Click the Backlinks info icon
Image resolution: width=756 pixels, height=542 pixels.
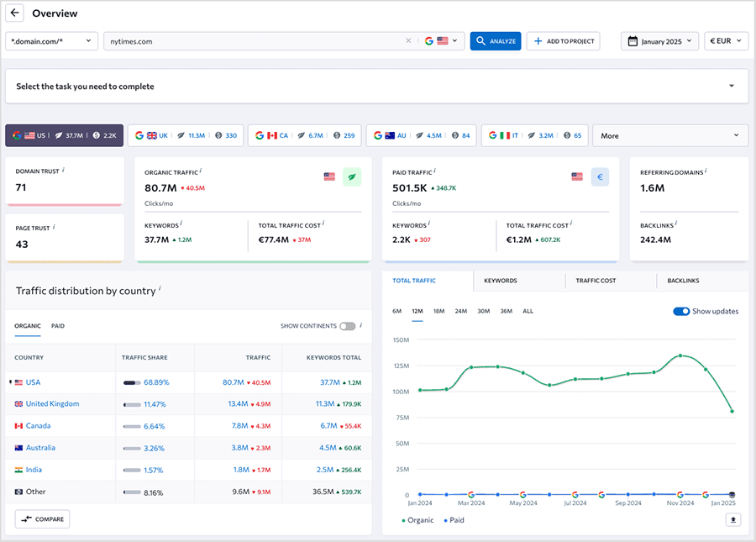click(x=676, y=224)
